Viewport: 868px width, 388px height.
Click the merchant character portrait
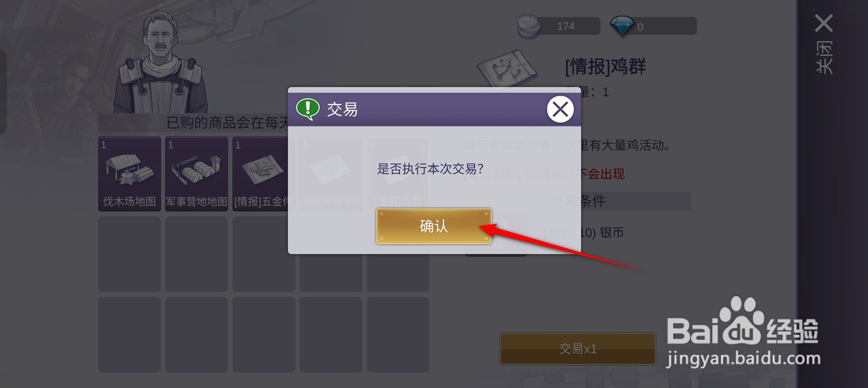[x=161, y=63]
